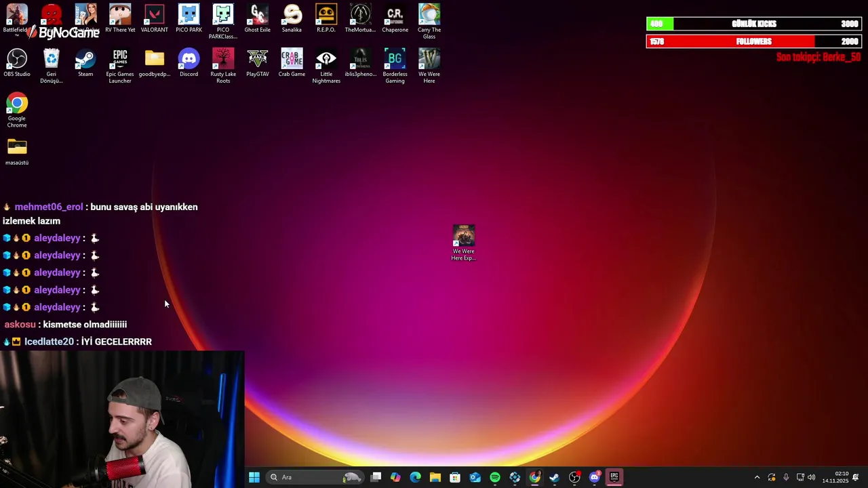Select the Steam desktop shortcut
The width and height of the screenshot is (868, 488).
tap(85, 62)
